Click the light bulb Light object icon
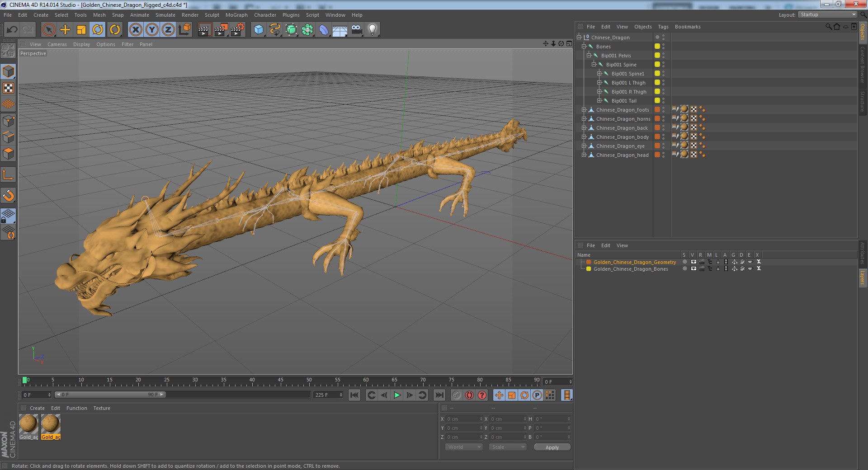 pyautogui.click(x=372, y=30)
